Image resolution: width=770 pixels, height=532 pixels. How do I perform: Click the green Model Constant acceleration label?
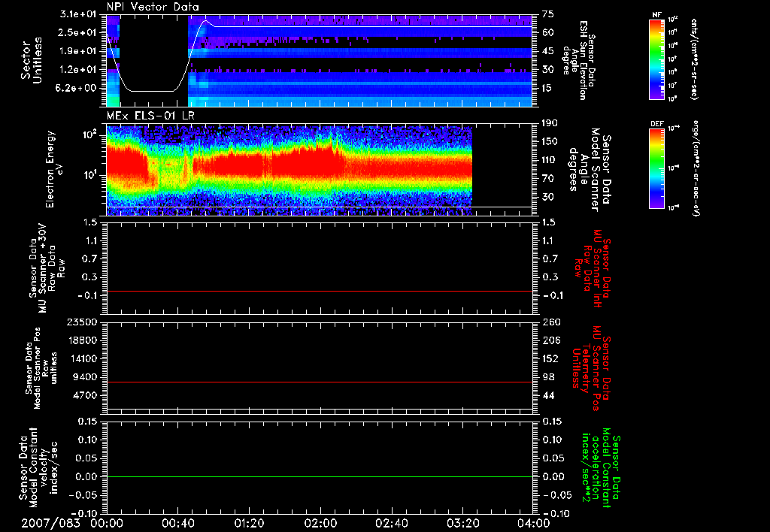pyautogui.click(x=601, y=469)
